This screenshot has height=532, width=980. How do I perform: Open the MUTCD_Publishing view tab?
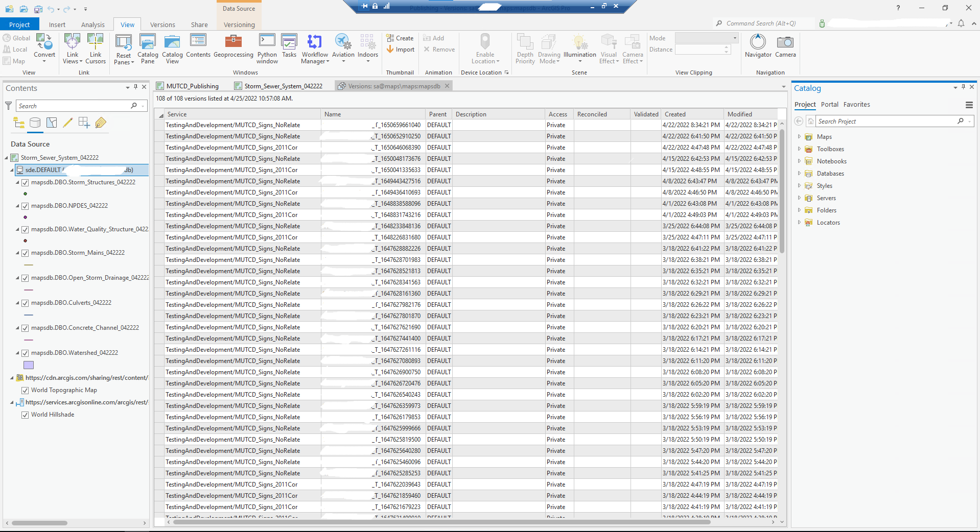(192, 86)
